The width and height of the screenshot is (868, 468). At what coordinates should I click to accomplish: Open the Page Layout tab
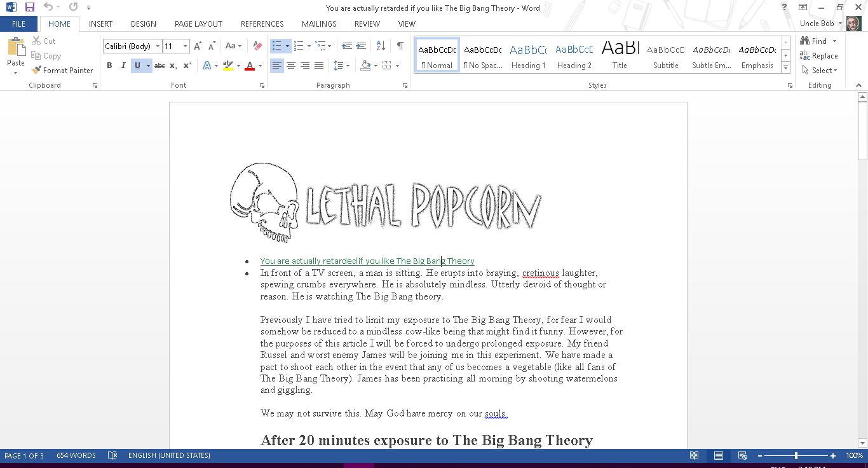coord(198,24)
